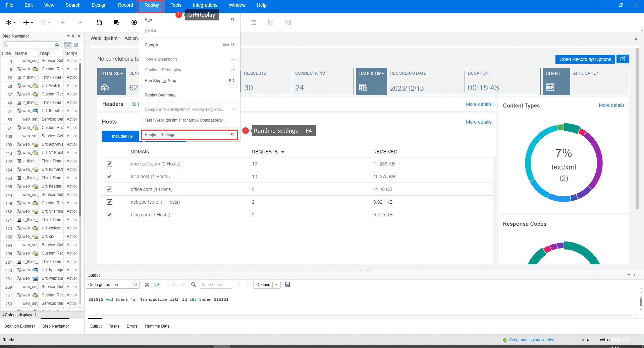This screenshot has width=644, height=348.
Task: Click the web icon on line 6 row
Action: pyautogui.click(x=19, y=69)
